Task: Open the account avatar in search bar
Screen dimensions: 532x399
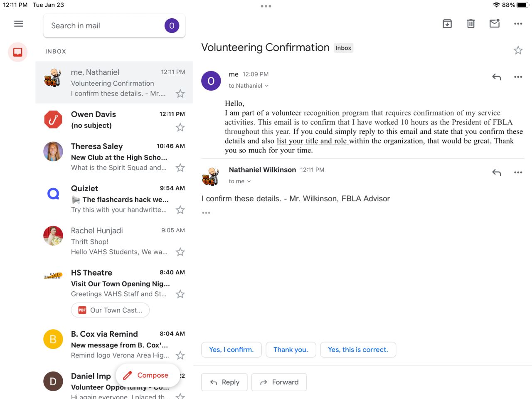Action: (172, 26)
